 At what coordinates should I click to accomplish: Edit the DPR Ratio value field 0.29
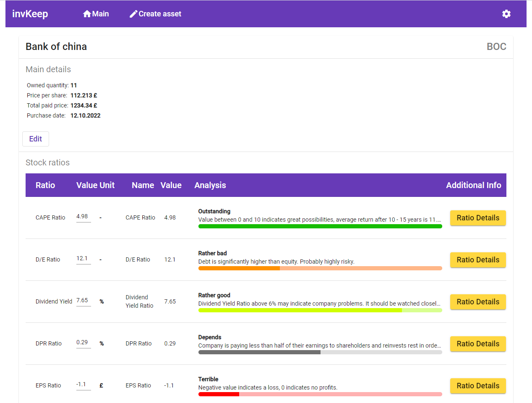(x=83, y=343)
